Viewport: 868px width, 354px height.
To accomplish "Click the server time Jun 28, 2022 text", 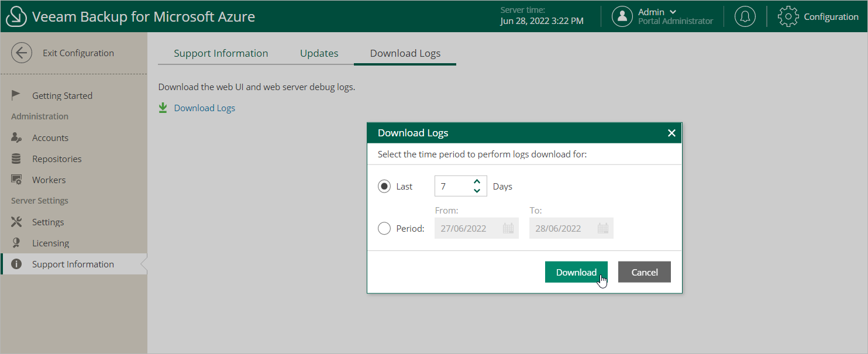I will (x=542, y=21).
